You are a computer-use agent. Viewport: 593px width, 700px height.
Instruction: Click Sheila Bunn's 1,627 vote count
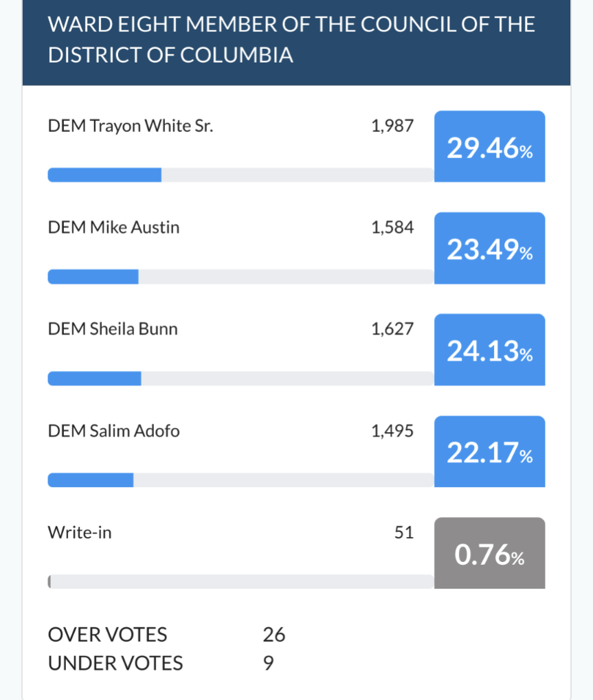[x=392, y=329]
